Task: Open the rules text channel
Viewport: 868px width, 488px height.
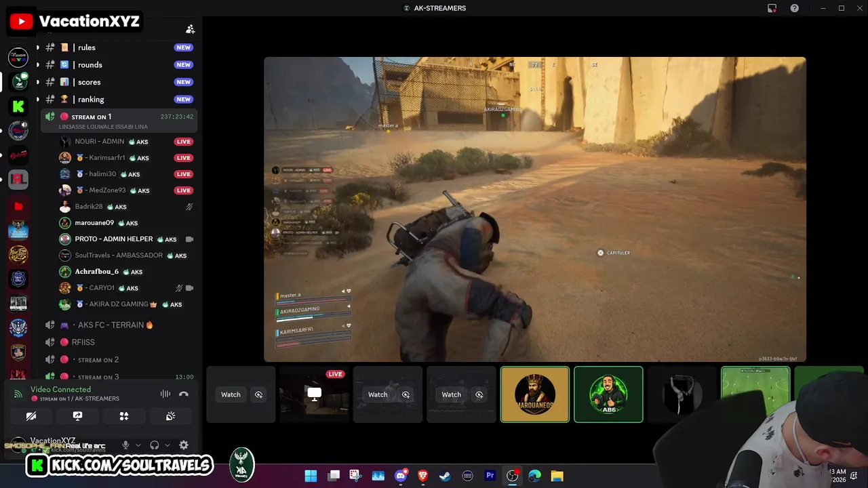Action: [x=119, y=47]
